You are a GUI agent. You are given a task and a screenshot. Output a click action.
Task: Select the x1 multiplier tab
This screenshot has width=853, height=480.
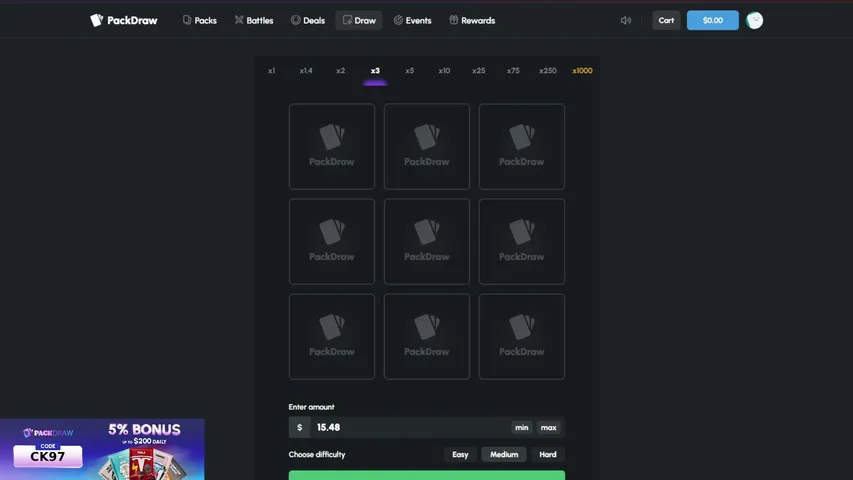coord(271,71)
